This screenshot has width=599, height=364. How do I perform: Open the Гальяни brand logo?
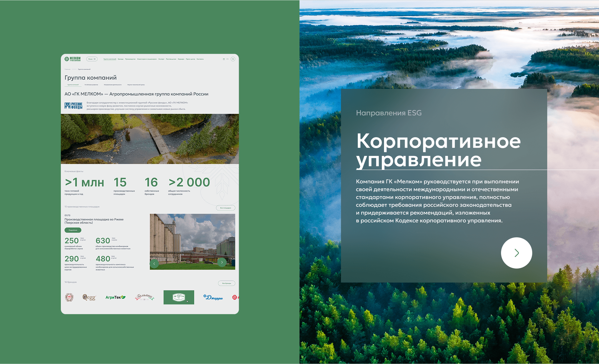point(144,297)
